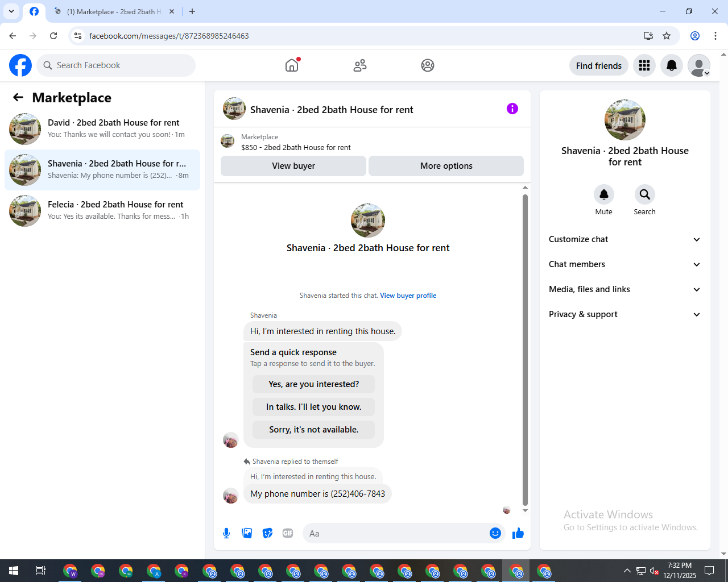Show hidden system tray icons
The image size is (728, 582).
[x=627, y=571]
